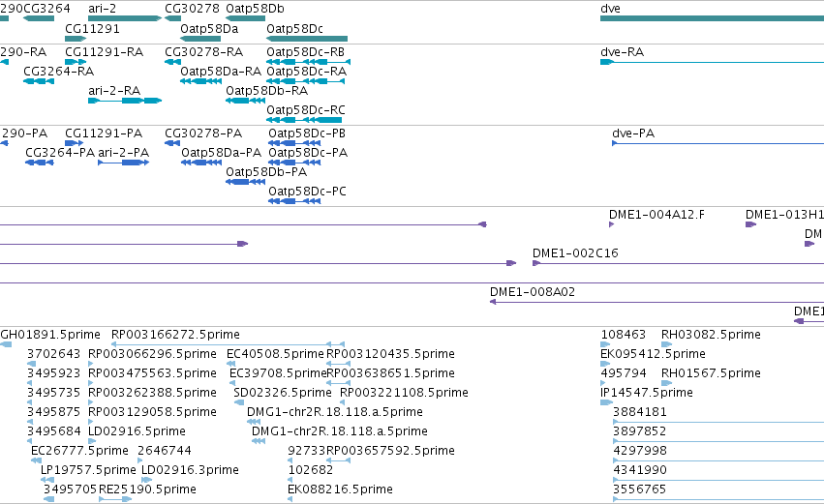Click the dve gene bar
Viewport: 824px width, 504px height.
coord(712,18)
